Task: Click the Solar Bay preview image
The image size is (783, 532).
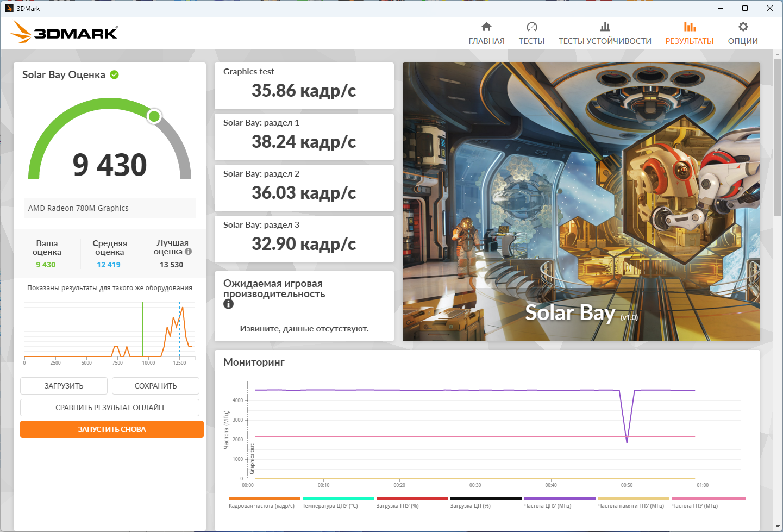Action: point(581,202)
